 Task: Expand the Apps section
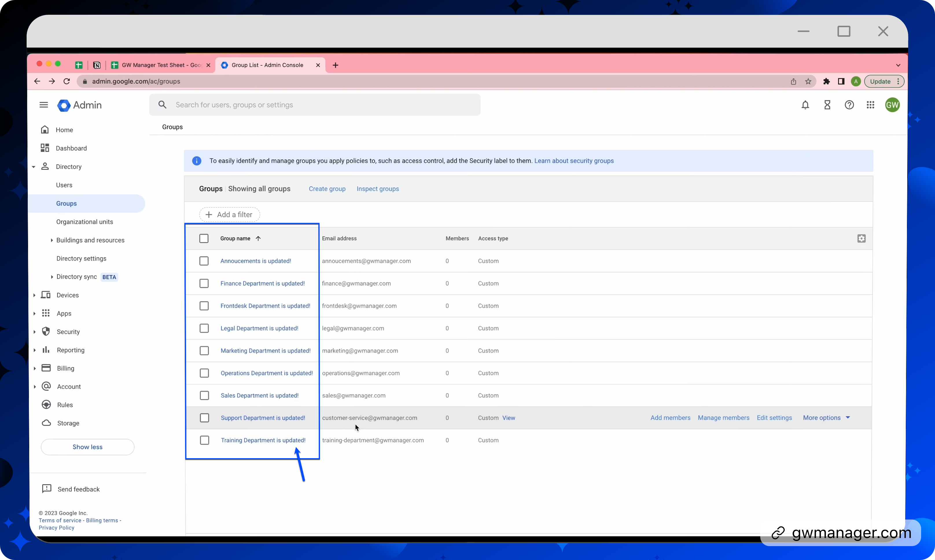tap(34, 314)
